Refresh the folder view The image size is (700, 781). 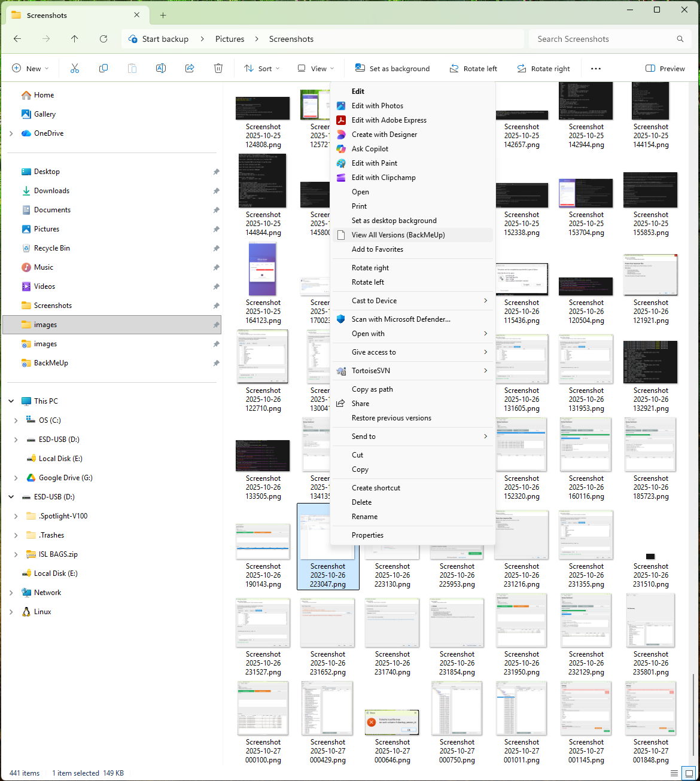(103, 38)
